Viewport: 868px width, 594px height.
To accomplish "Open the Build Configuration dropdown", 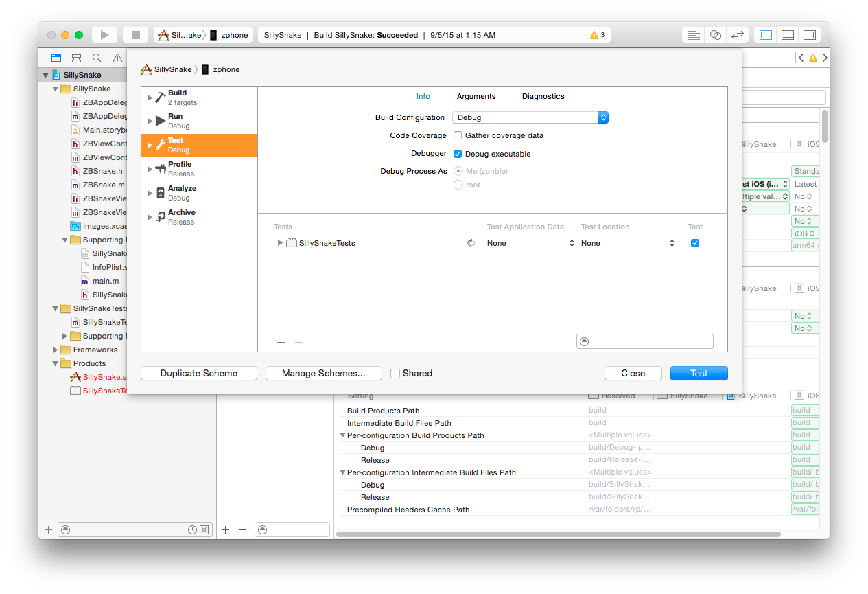I will click(x=530, y=117).
